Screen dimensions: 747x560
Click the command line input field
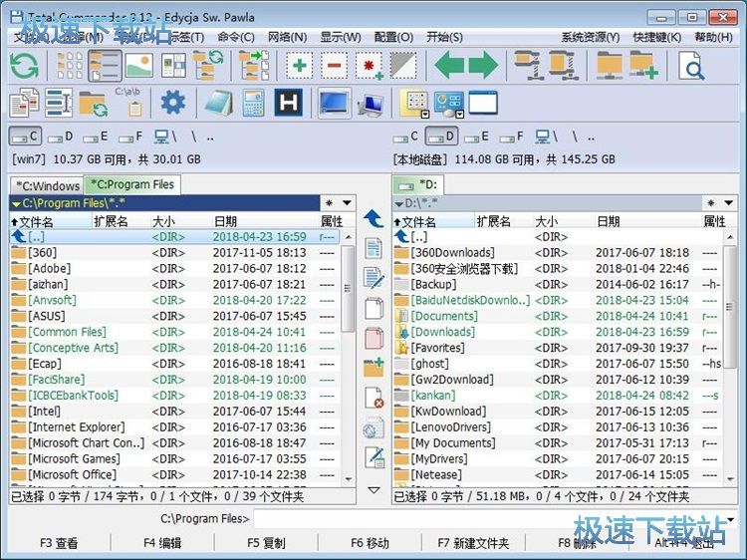tap(490, 519)
